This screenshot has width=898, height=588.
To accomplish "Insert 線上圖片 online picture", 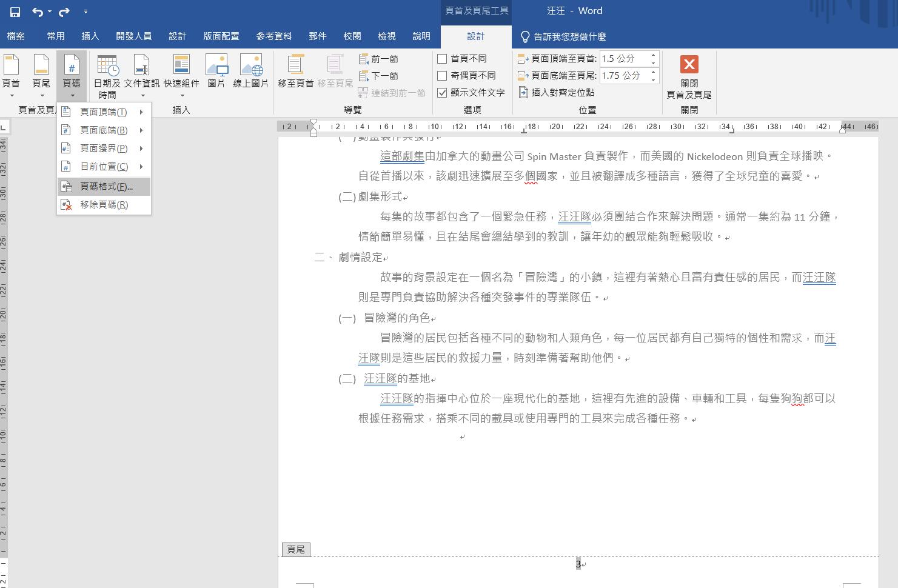I will 250,72.
